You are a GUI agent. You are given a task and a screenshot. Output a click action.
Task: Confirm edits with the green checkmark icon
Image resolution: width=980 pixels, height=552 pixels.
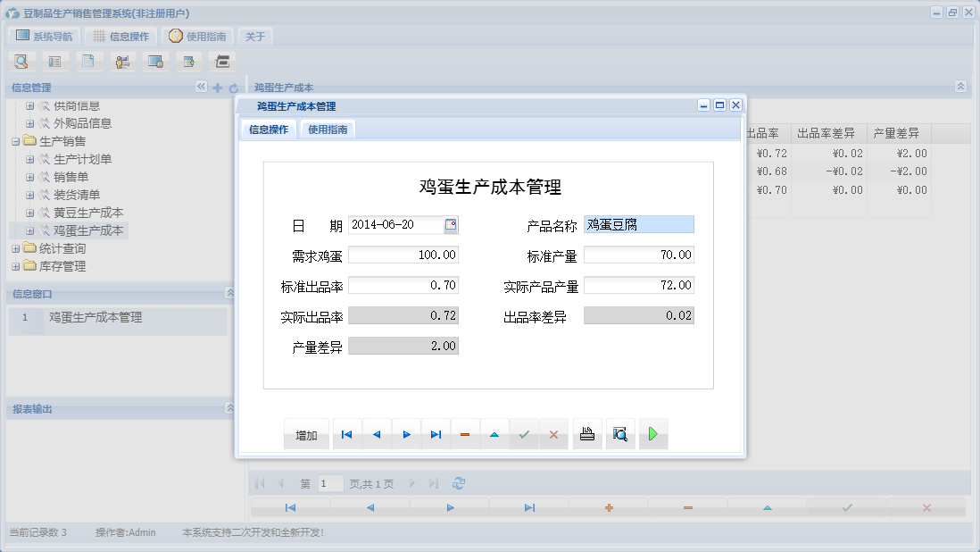tap(525, 434)
